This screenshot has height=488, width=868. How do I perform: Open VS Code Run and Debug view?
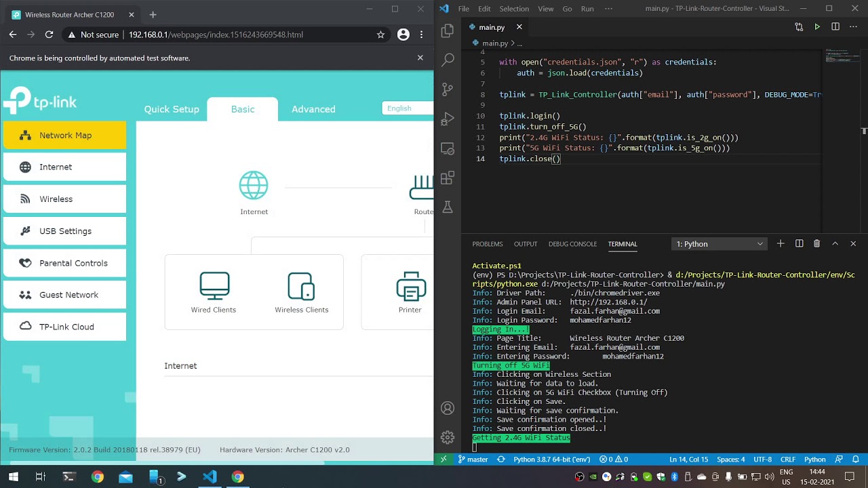448,119
